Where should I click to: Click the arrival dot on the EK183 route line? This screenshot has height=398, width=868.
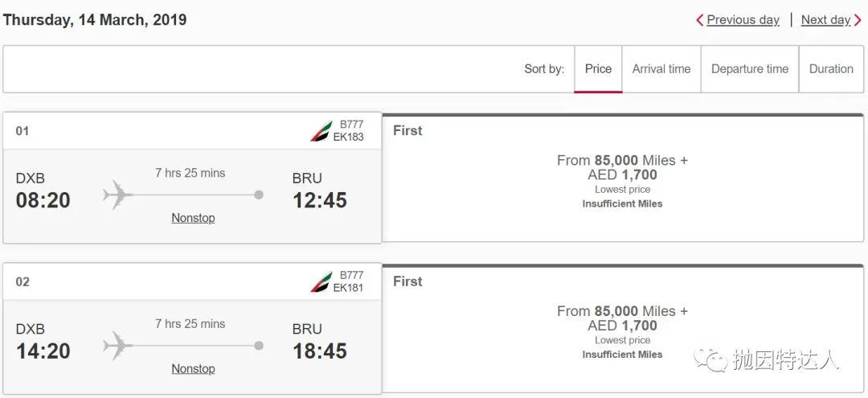259,195
